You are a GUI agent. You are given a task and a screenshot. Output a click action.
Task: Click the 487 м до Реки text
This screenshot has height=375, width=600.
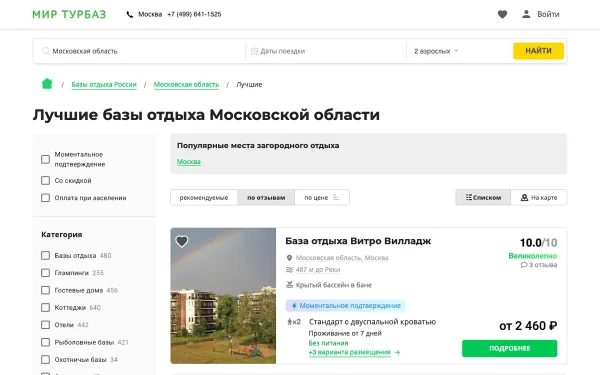tap(318, 270)
